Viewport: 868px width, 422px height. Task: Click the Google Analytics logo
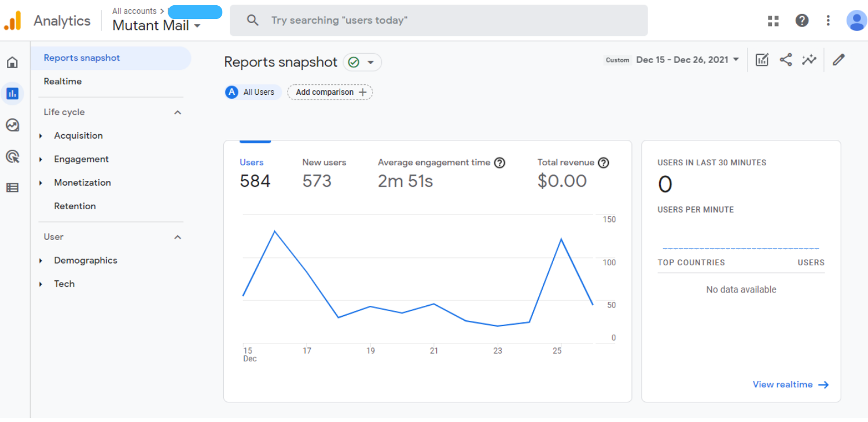click(x=12, y=21)
